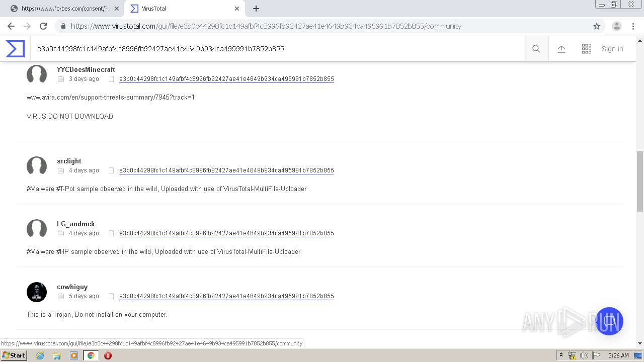644x362 pixels.
Task: Click red security taskbar icon
Action: [108, 355]
